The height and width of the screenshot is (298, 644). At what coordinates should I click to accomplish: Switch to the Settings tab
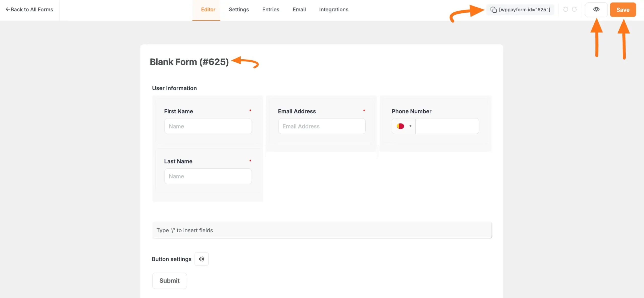238,10
